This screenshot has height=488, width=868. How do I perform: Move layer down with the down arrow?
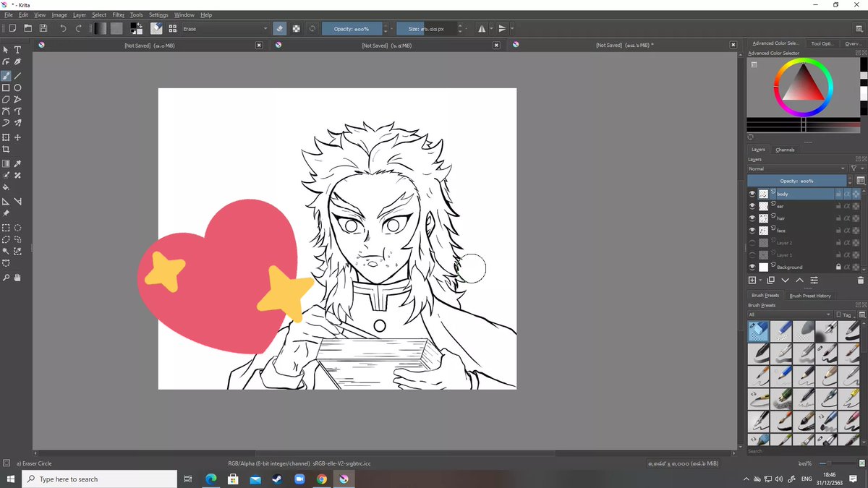785,280
